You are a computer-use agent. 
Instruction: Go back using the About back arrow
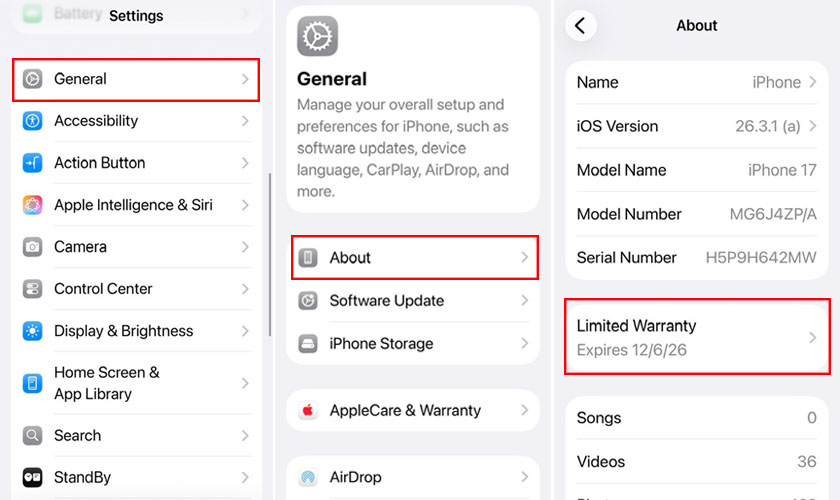coord(581,25)
